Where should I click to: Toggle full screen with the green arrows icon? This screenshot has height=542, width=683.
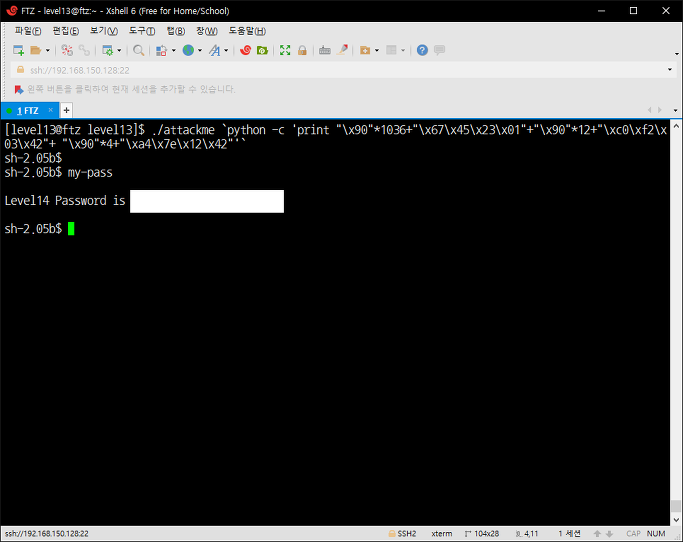[x=285, y=51]
